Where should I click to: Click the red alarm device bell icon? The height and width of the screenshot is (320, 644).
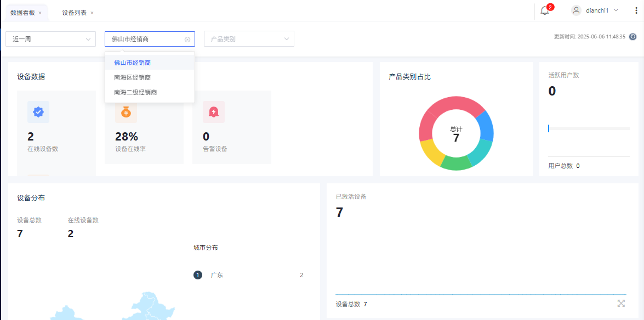click(x=214, y=112)
